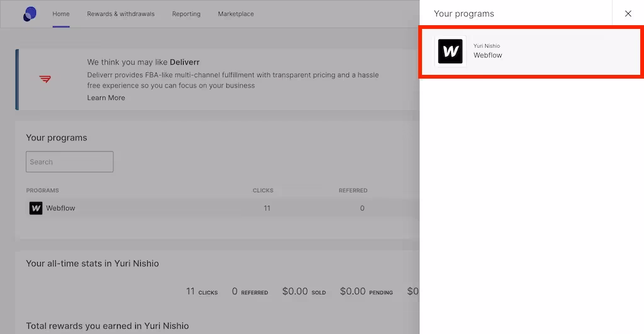Screen dimensions: 644x334
Task: Click the 'Your programs' heading on the main page
Action: point(56,138)
